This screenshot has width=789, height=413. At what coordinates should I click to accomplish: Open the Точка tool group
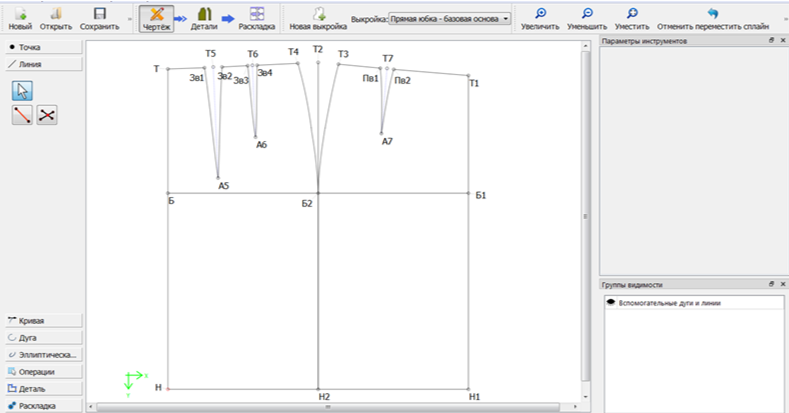point(44,47)
